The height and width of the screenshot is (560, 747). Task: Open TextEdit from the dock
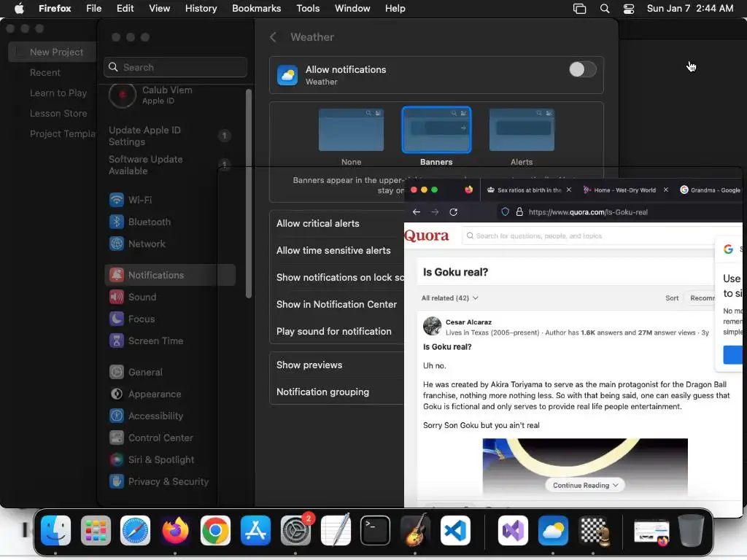click(x=336, y=531)
